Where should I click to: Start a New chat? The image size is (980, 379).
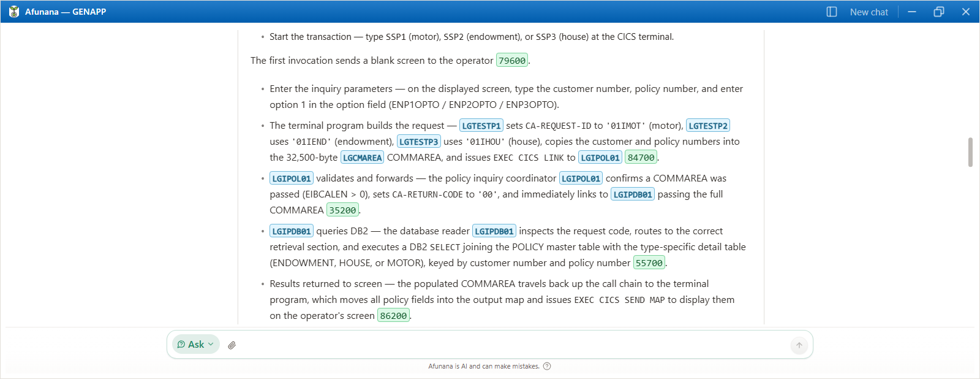869,12
